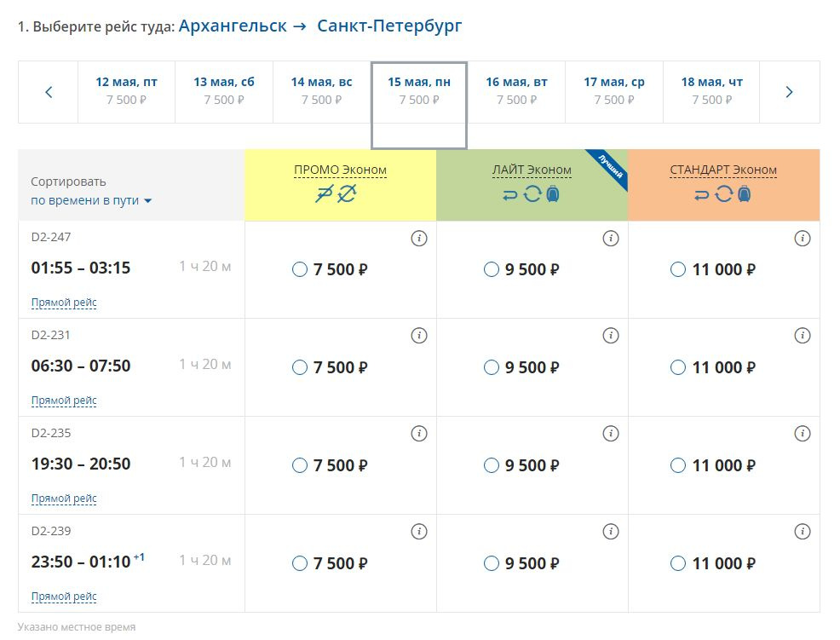Open info for D2-235 STANDARD fare
The width and height of the screenshot is (840, 640).
[x=802, y=434]
